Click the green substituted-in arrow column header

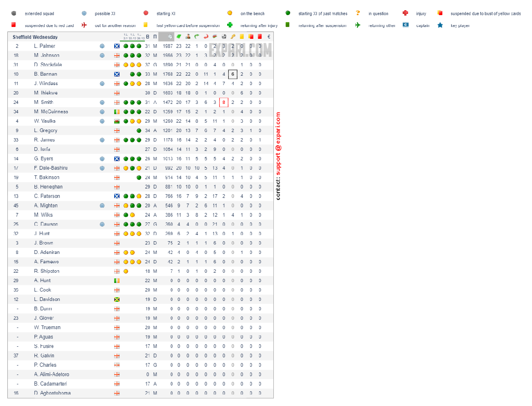point(197,37)
